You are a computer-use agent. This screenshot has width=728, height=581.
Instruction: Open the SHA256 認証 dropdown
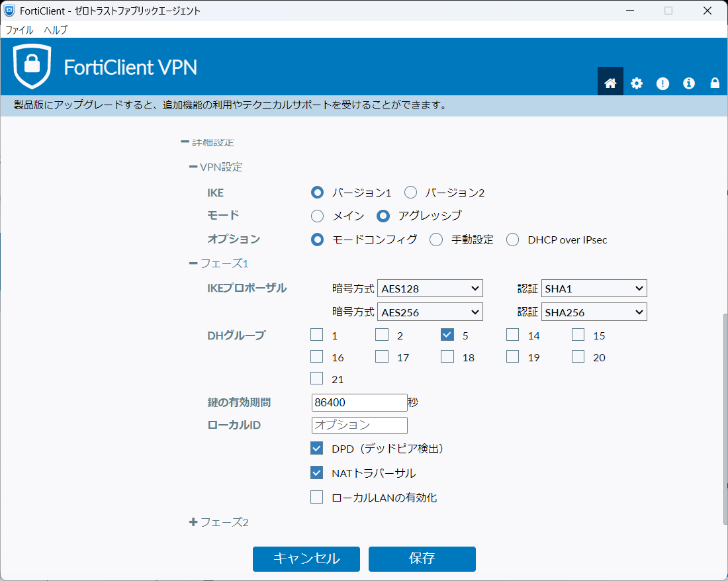[594, 312]
